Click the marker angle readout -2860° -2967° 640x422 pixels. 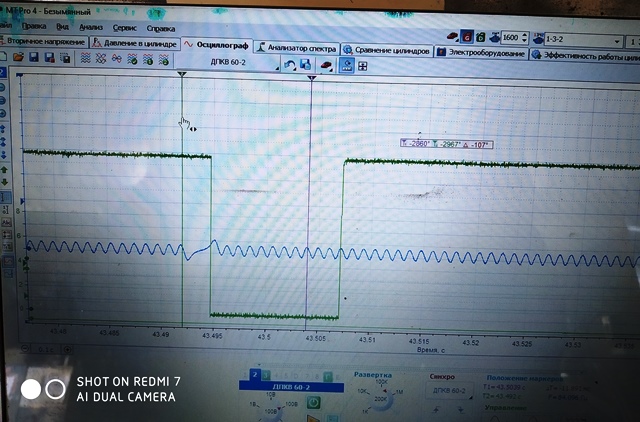447,144
